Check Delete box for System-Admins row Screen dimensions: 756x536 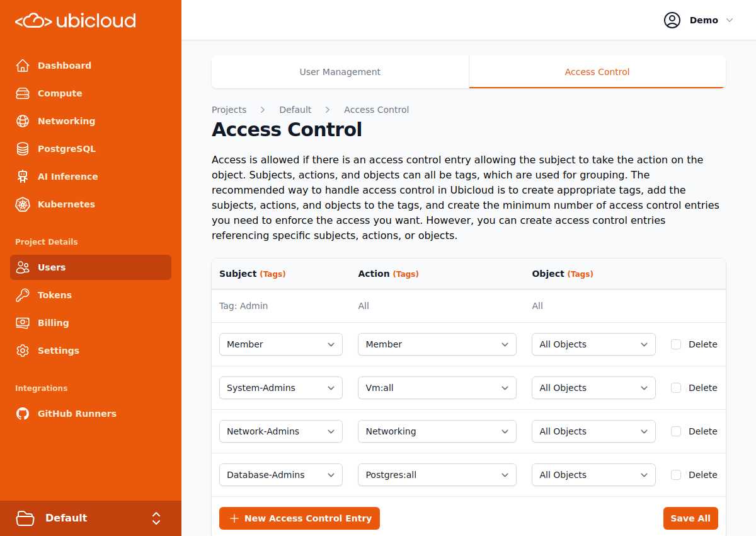676,388
